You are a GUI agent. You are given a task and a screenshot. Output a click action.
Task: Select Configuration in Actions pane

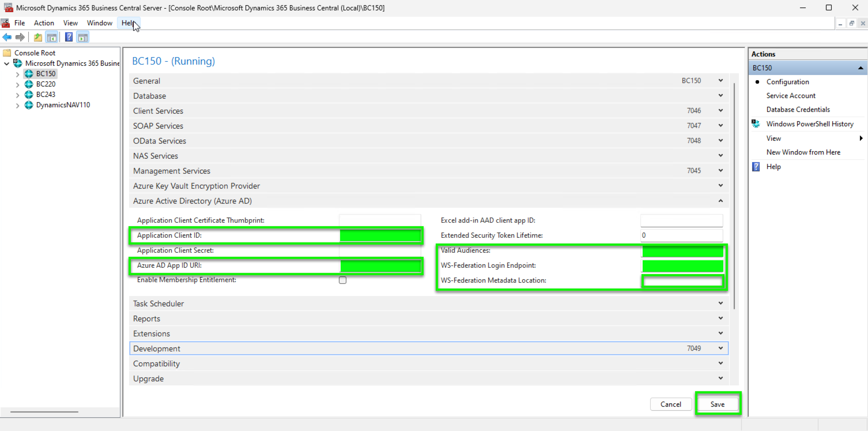click(x=788, y=82)
